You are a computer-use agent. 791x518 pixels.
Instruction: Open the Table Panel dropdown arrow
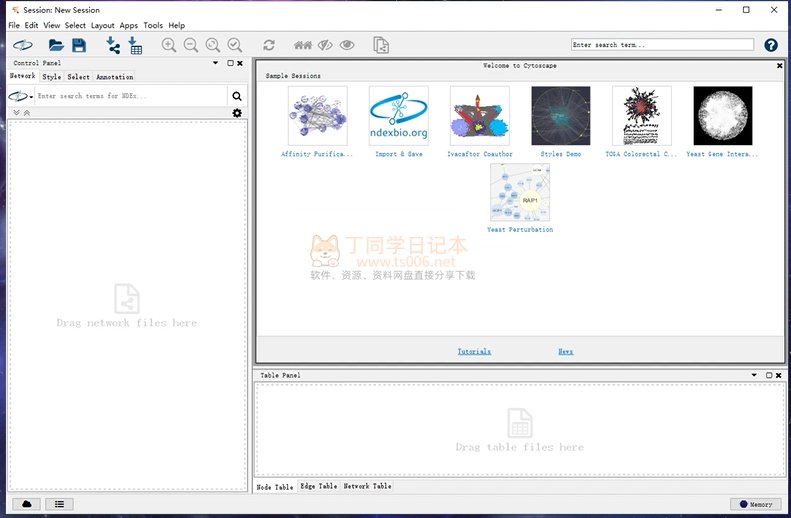coord(755,375)
